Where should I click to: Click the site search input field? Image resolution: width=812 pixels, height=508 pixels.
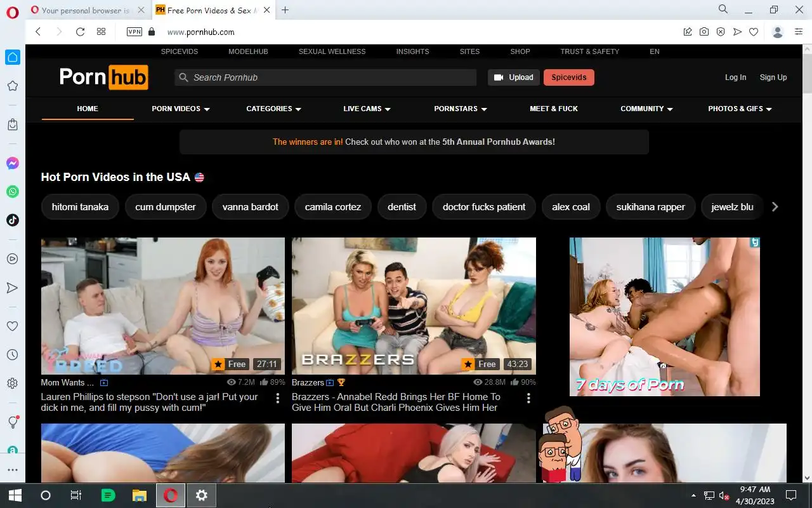click(325, 77)
